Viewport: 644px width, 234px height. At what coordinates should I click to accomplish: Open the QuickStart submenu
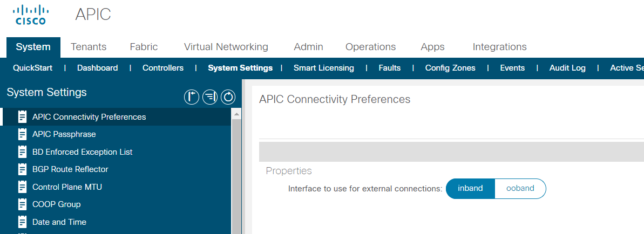pos(32,68)
